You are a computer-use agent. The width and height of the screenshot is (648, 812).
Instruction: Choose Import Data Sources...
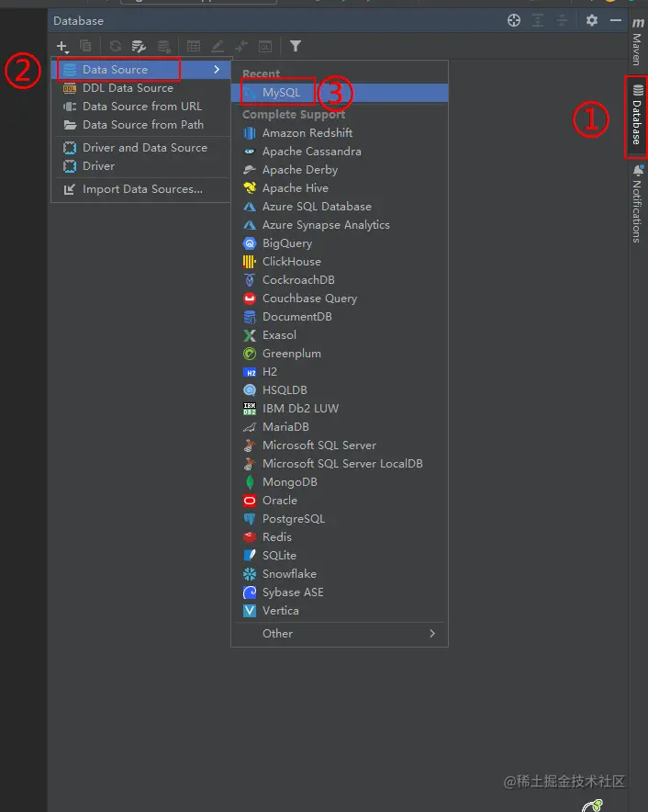[140, 189]
